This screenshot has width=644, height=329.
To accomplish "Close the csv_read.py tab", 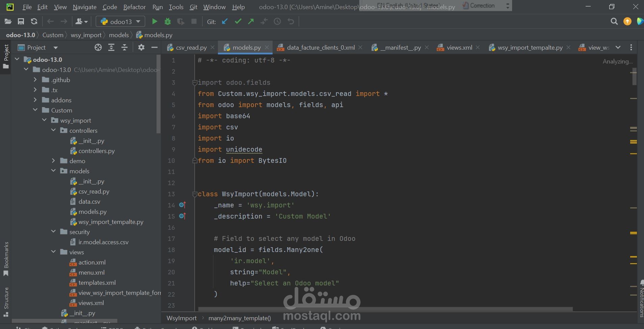I will pos(212,48).
